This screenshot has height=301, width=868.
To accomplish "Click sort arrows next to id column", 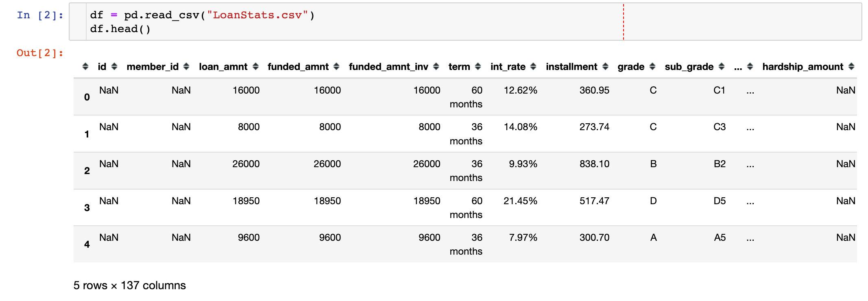I will (114, 67).
